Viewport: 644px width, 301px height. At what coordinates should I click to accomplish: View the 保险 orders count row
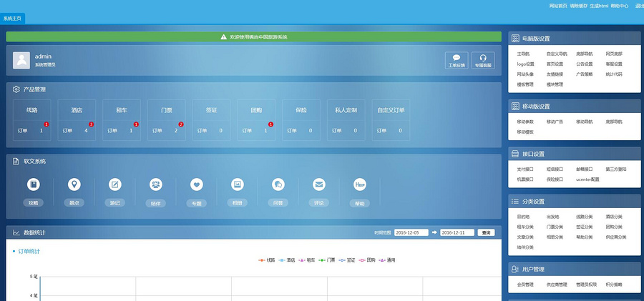click(301, 131)
